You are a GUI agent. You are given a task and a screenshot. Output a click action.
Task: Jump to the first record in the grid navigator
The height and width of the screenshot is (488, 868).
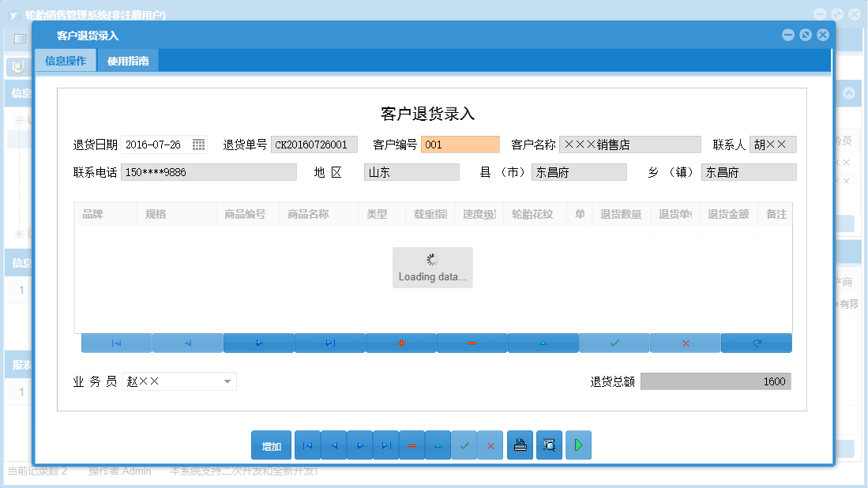tap(116, 343)
